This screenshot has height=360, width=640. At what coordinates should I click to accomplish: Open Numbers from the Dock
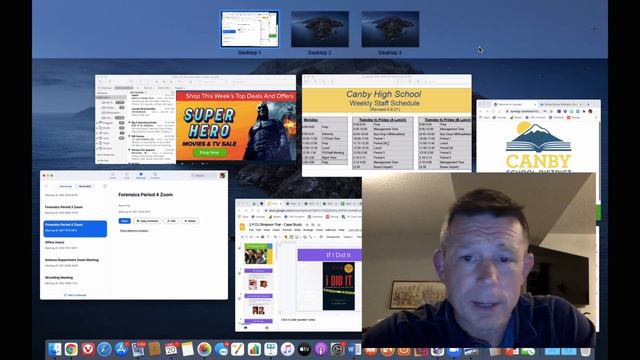(x=254, y=349)
